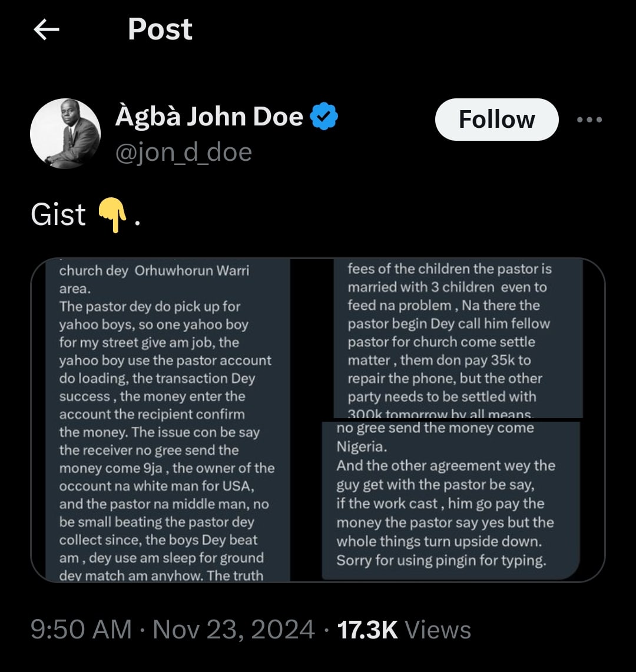Open the bottom-right screenshot mentioning Nigeria
The image size is (636, 672).
pos(450,499)
